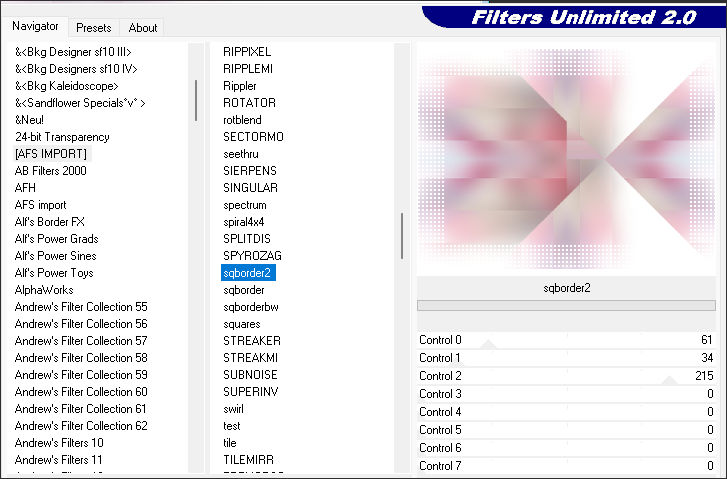Click the filter list scrollbar
This screenshot has width=727, height=479.
(x=402, y=236)
